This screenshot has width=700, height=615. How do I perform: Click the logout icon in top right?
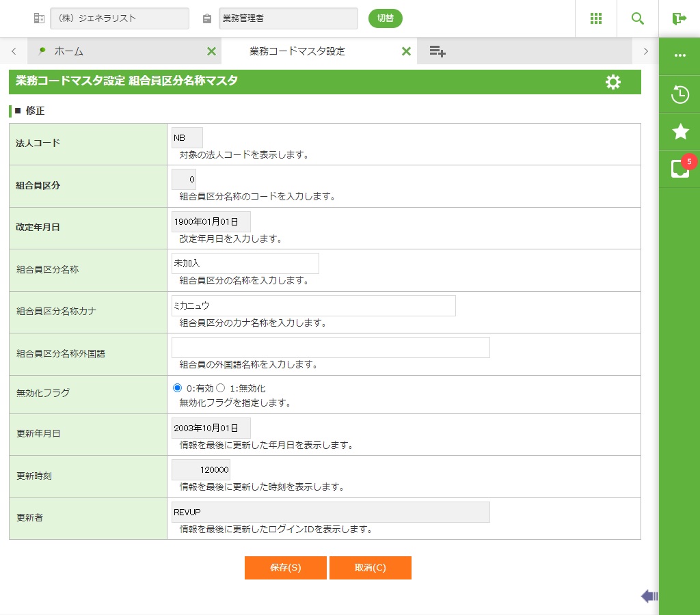pos(679,18)
